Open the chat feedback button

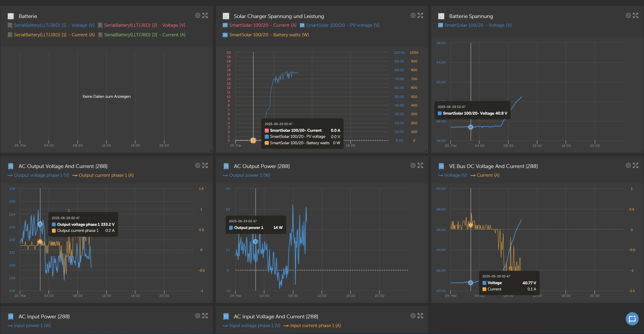[x=632, y=319]
